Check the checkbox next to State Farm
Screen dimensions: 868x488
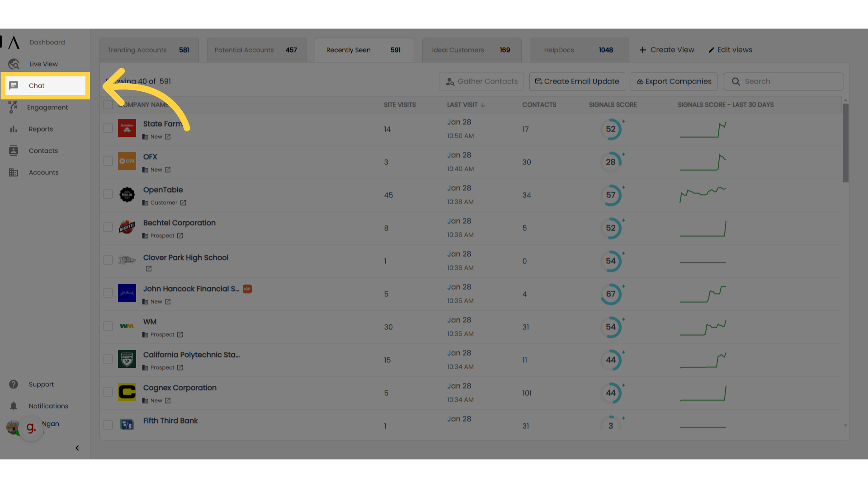pos(108,128)
